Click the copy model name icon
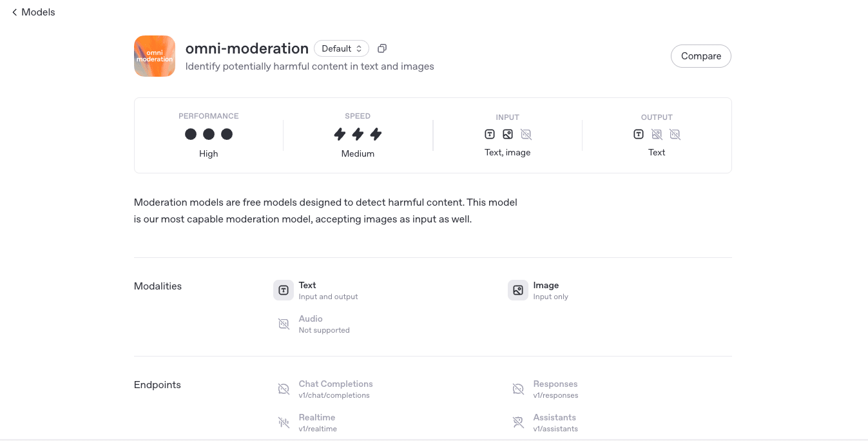This screenshot has width=868, height=441. click(x=381, y=48)
